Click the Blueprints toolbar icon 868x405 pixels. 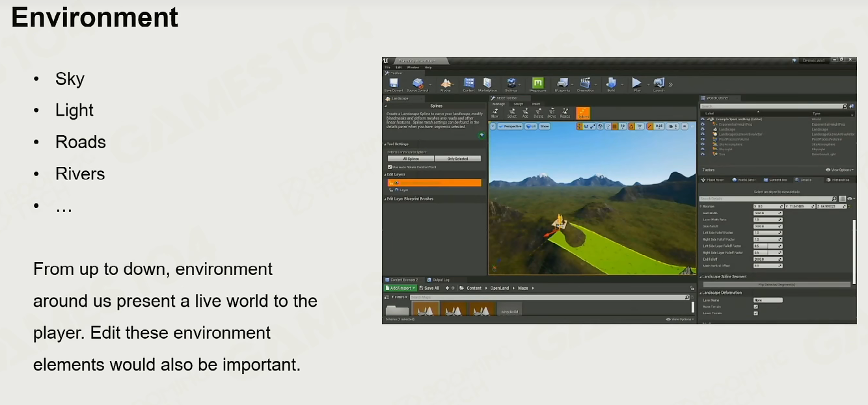[x=562, y=83]
